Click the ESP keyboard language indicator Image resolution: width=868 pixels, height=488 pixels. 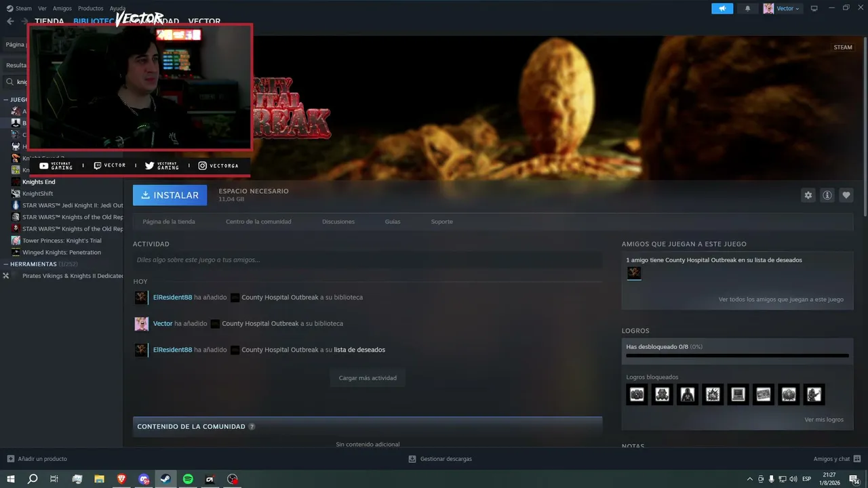coord(806,479)
